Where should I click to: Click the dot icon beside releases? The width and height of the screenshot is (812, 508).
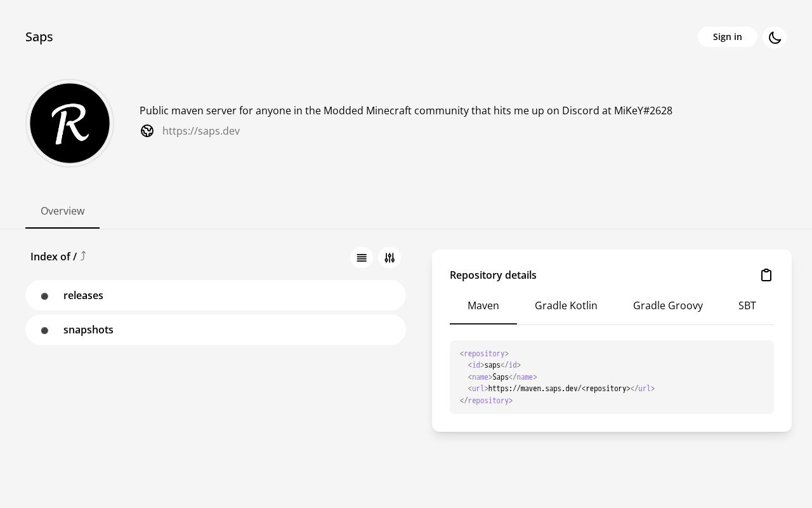44,296
